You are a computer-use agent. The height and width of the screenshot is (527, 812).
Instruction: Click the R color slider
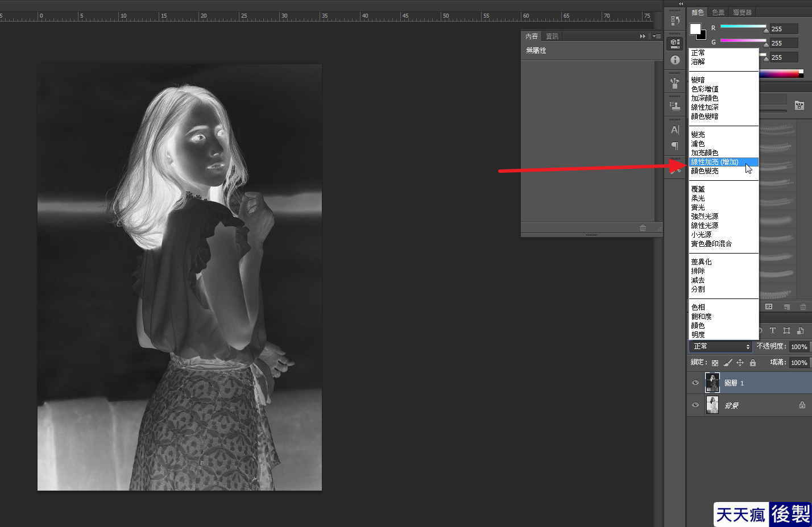click(x=743, y=27)
